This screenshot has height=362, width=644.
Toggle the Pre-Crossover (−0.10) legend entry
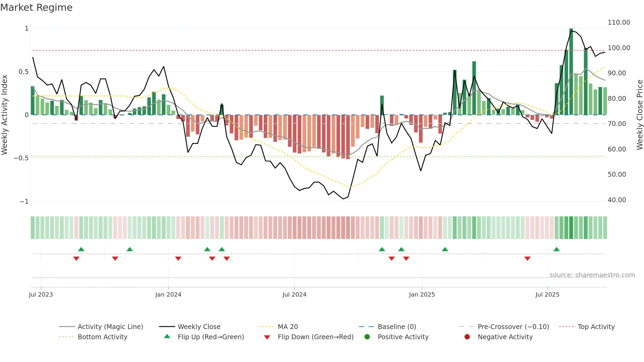pos(504,327)
